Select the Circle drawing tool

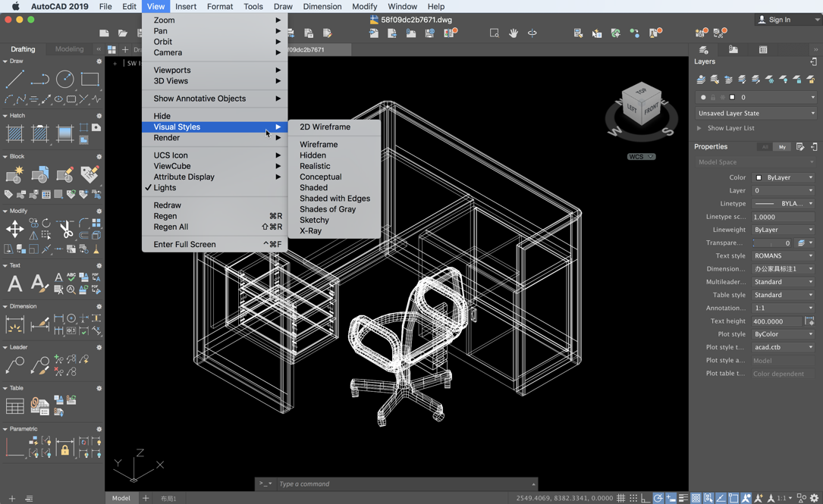coord(65,79)
